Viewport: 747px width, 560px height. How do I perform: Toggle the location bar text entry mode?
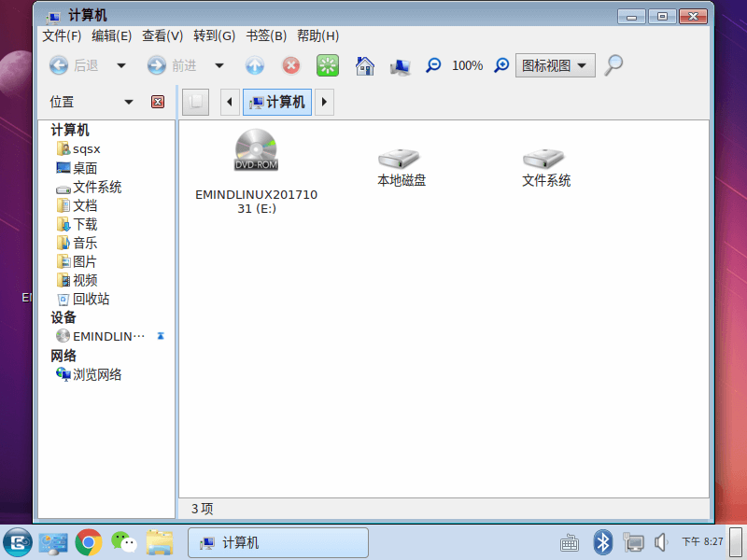[x=195, y=102]
